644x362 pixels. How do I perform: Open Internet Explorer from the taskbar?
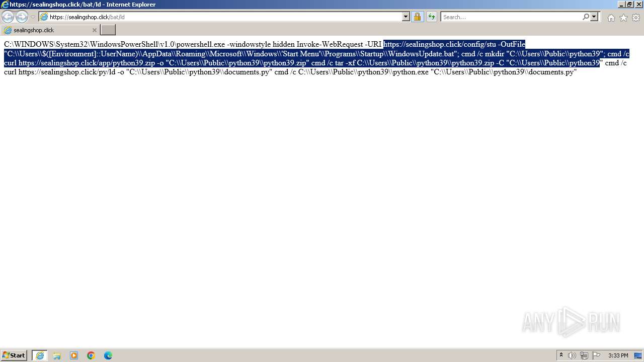tap(40, 355)
